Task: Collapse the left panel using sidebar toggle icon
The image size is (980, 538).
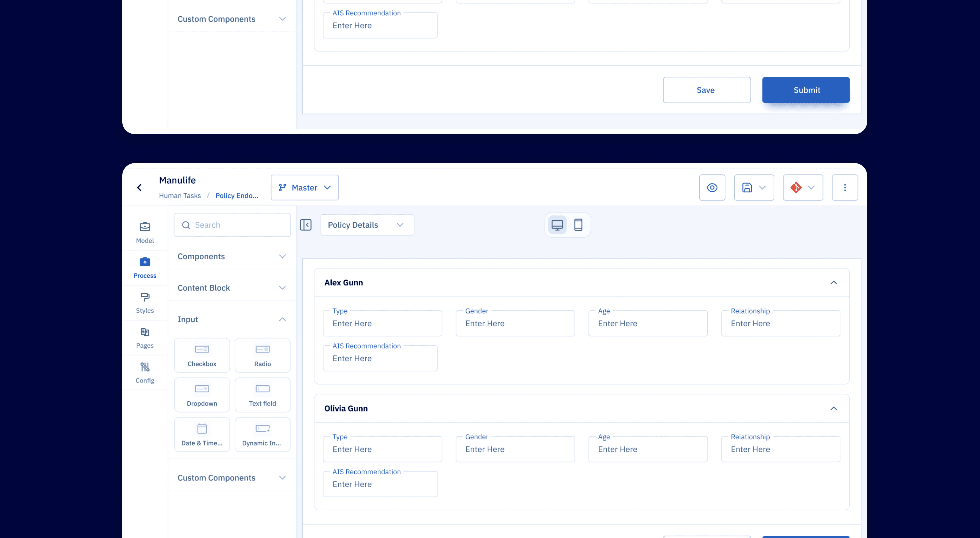Action: pyautogui.click(x=305, y=225)
